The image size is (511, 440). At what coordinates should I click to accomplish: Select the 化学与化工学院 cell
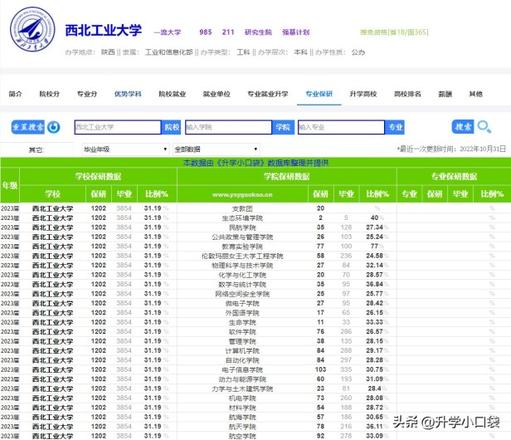242,275
